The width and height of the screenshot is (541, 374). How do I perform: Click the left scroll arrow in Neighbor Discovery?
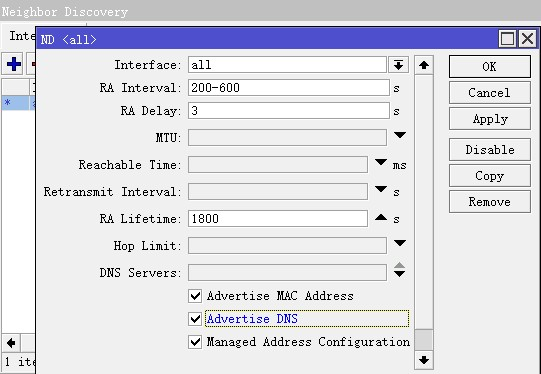[11, 343]
